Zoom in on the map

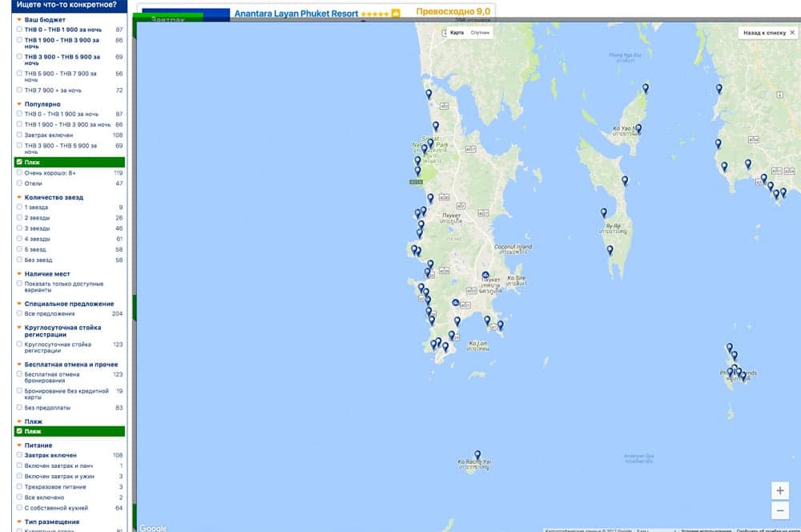tap(780, 490)
